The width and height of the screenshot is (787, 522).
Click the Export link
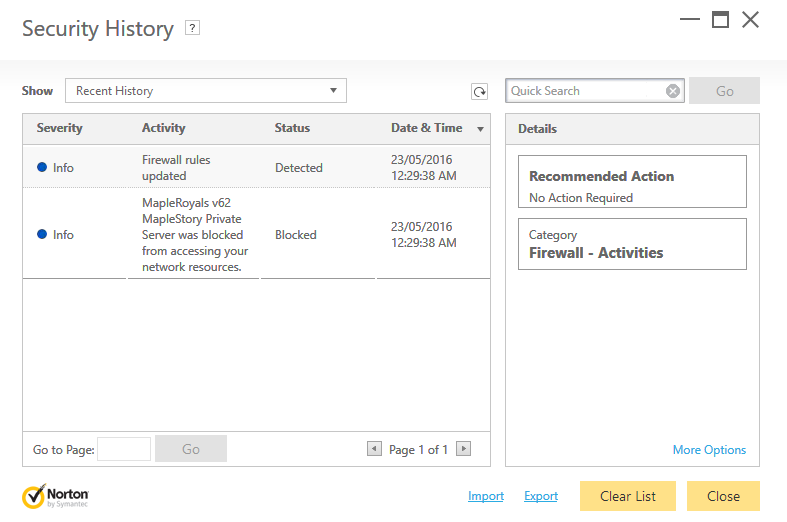541,496
